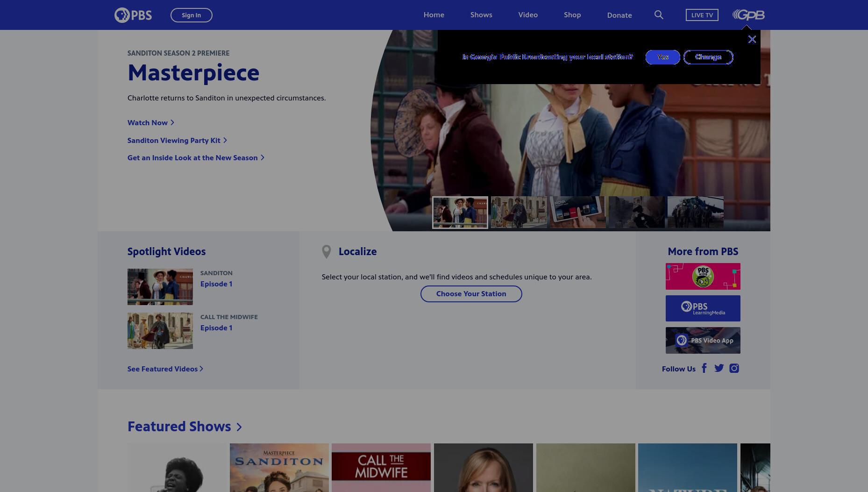Open Call the Midwife Episode 1 link
Viewport: 868px width, 492px height.
click(x=216, y=328)
